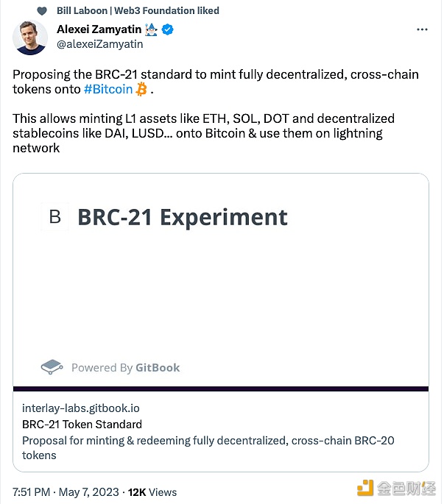Open Bill Laboon | Web3 Foundation liked link
The width and height of the screenshot is (444, 504).
pos(138,10)
